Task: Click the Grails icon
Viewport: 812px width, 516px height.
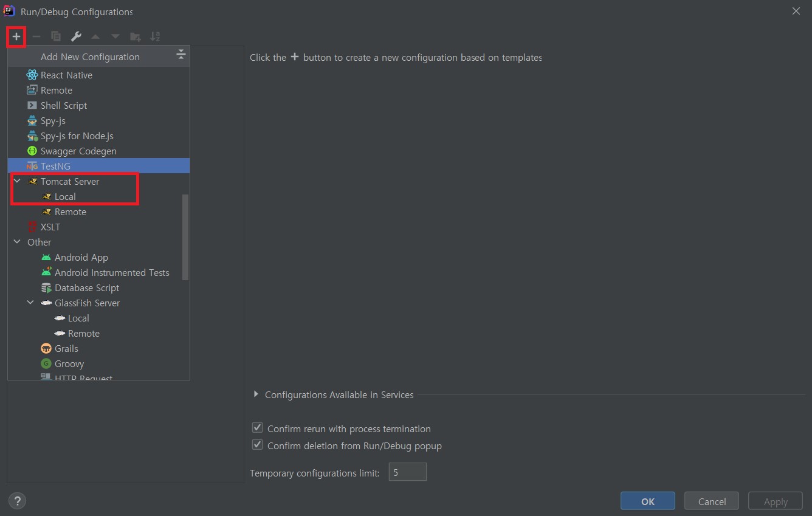Action: 46,348
